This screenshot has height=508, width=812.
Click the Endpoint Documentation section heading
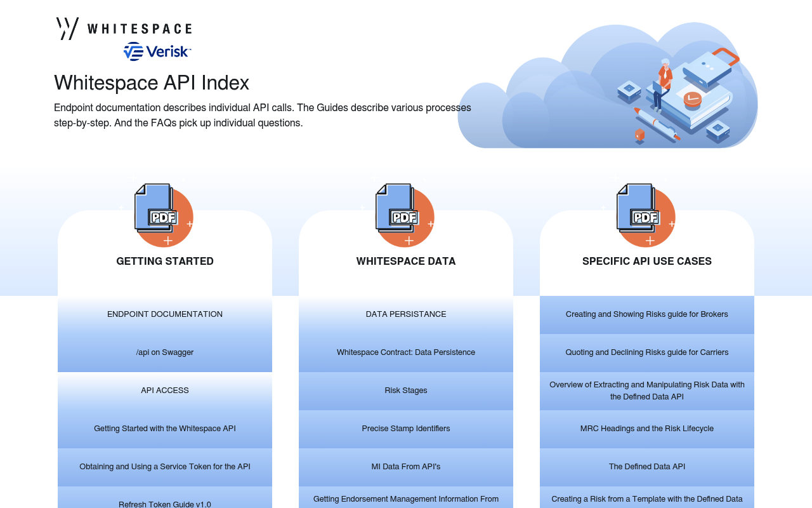pyautogui.click(x=165, y=314)
